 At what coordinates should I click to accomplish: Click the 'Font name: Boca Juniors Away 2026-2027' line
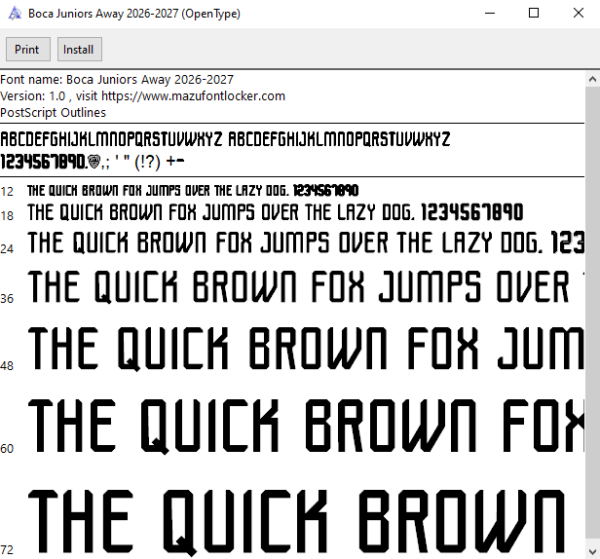click(x=117, y=80)
